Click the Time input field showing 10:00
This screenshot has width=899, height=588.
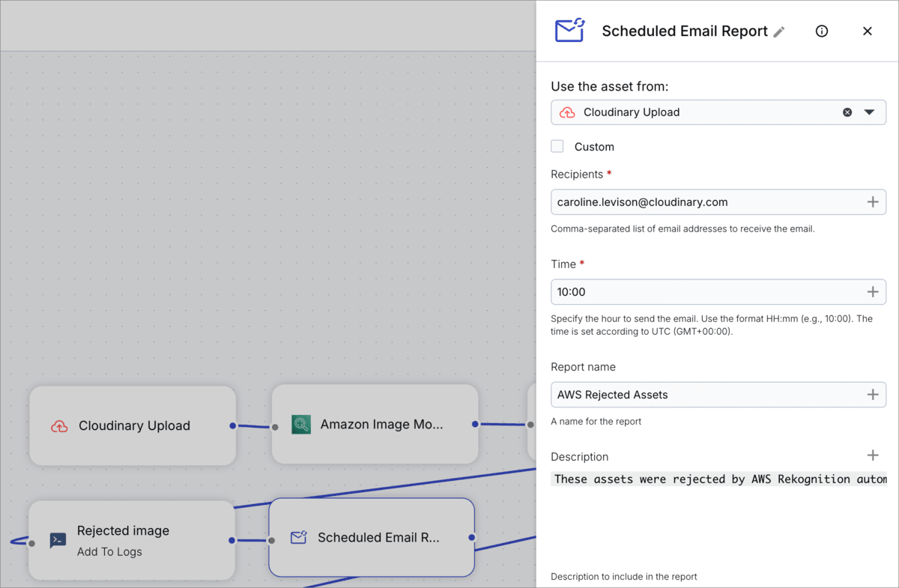[x=718, y=292]
